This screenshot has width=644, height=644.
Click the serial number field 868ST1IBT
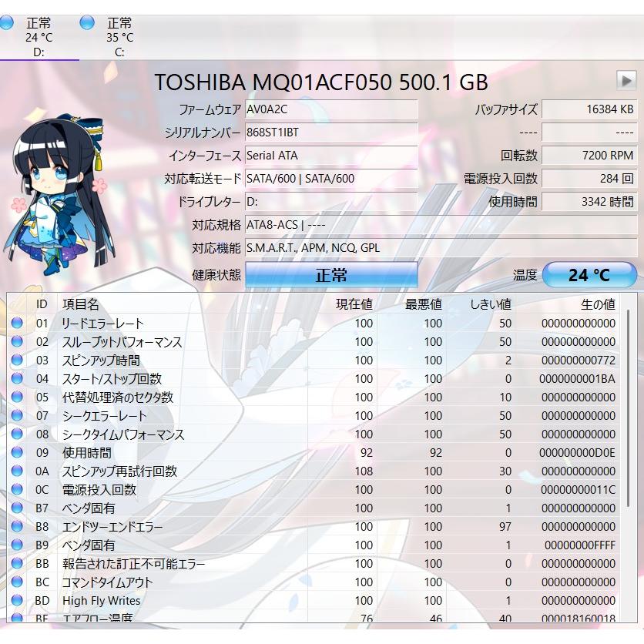[x=331, y=132]
